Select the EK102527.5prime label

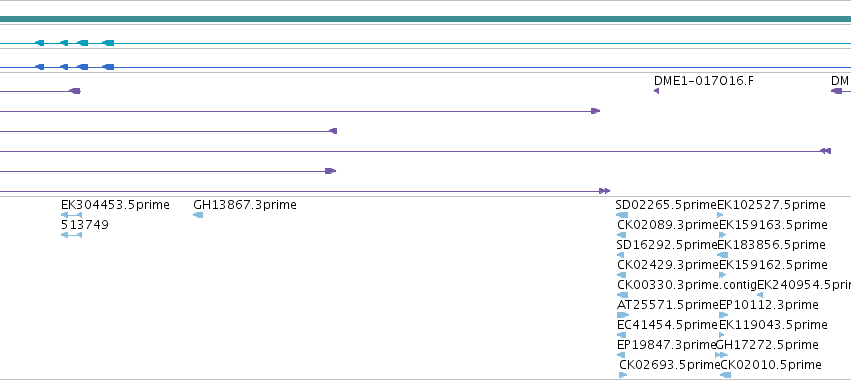[771, 205]
